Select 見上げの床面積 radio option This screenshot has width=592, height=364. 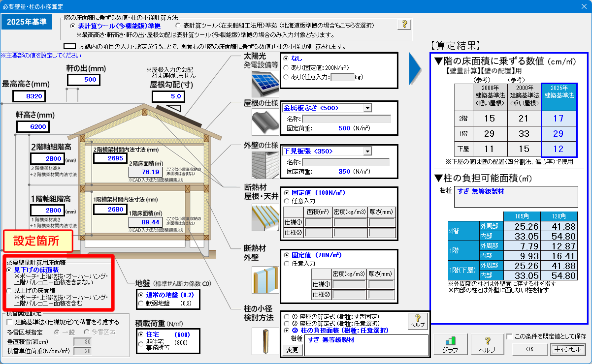coord(9,291)
